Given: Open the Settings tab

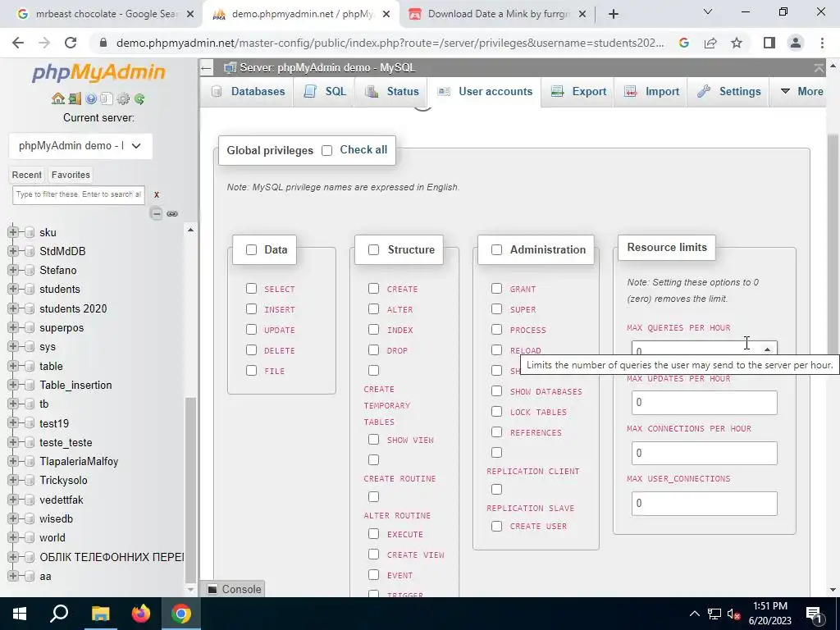Looking at the screenshot, I should pos(728,92).
